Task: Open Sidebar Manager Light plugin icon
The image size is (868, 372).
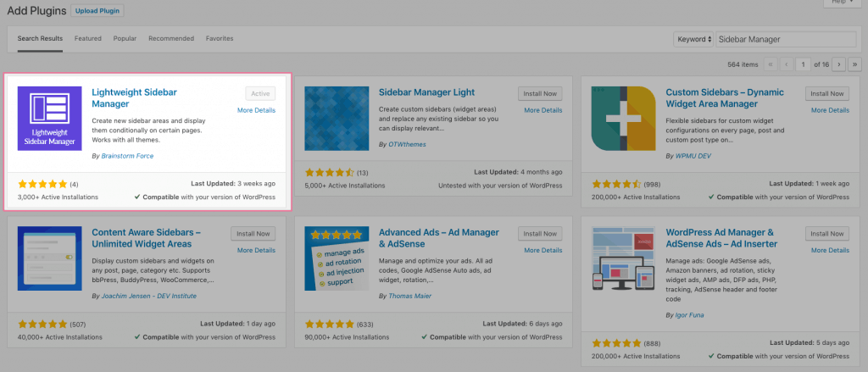Action: click(337, 118)
